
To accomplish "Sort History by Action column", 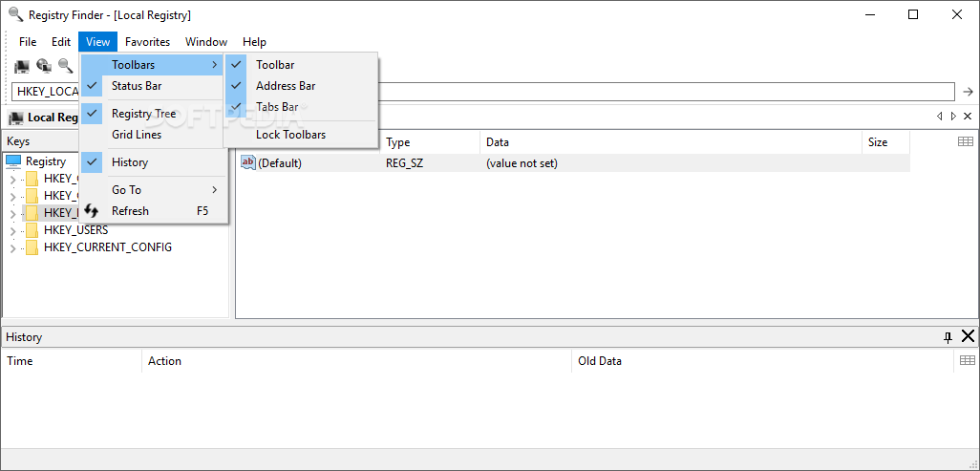I will pos(356,361).
